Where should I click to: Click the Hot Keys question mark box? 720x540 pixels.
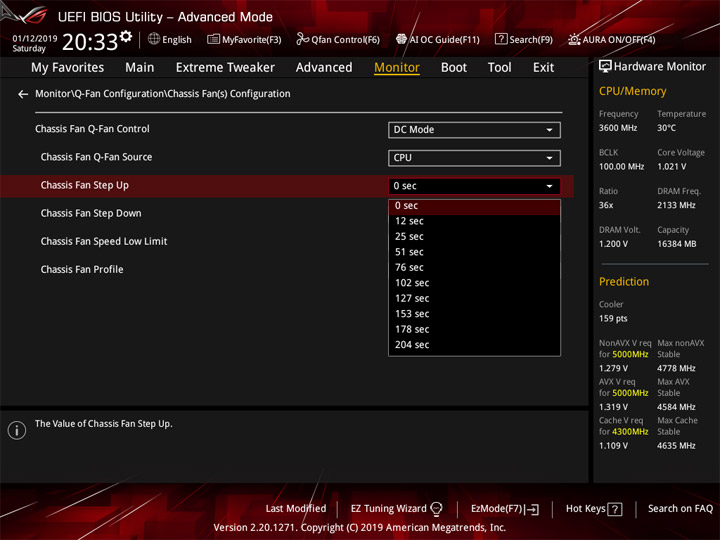(x=615, y=509)
